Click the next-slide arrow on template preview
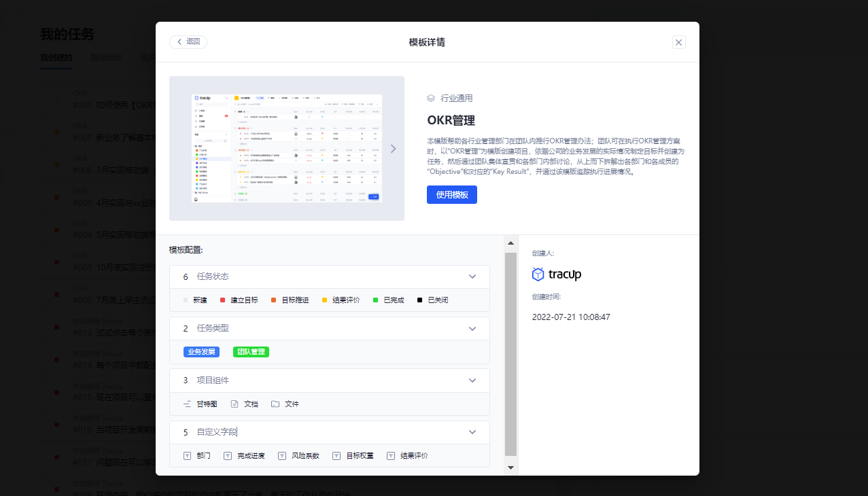The image size is (868, 496). tap(393, 148)
